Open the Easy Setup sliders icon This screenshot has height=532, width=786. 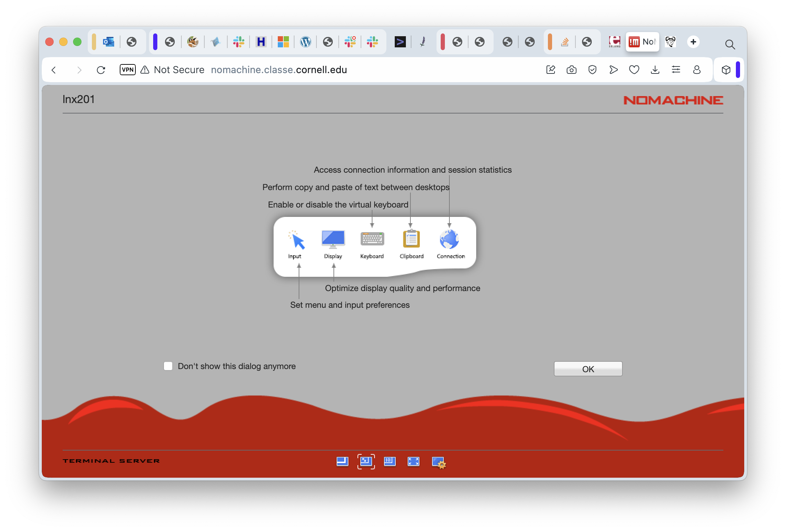point(676,70)
